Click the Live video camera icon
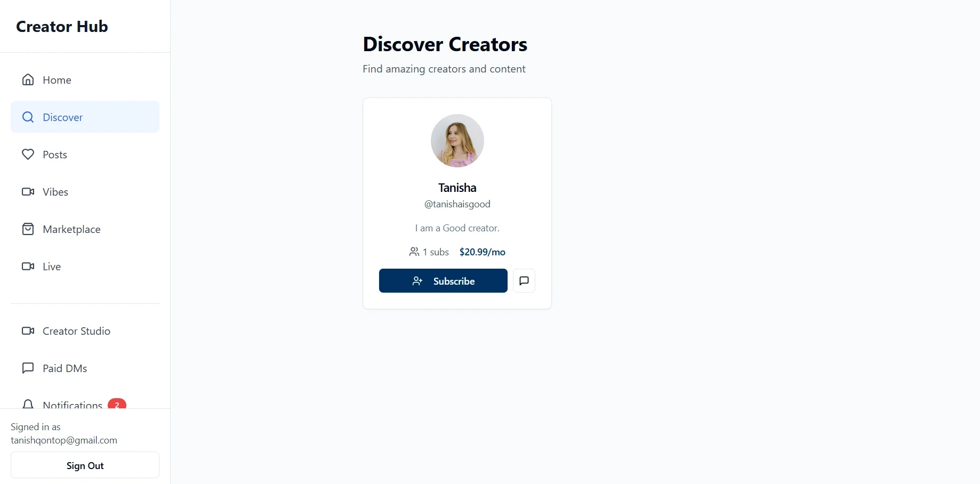 28,267
